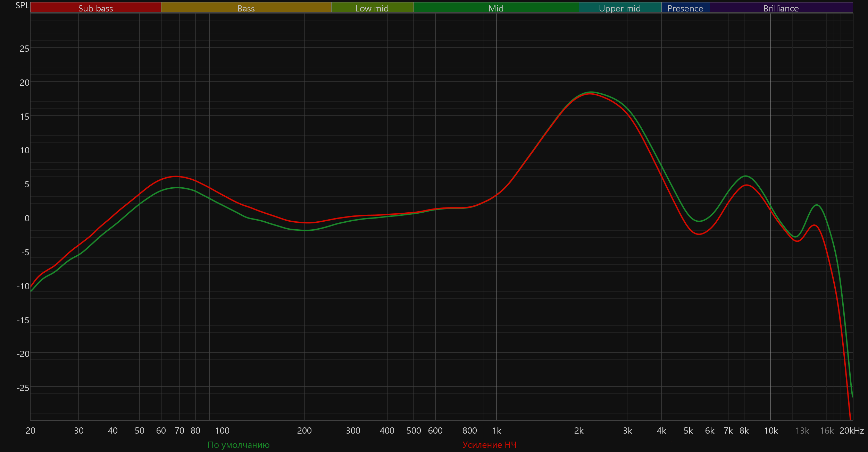Click the 25 dB level label
This screenshot has height=452, width=868.
click(x=24, y=49)
